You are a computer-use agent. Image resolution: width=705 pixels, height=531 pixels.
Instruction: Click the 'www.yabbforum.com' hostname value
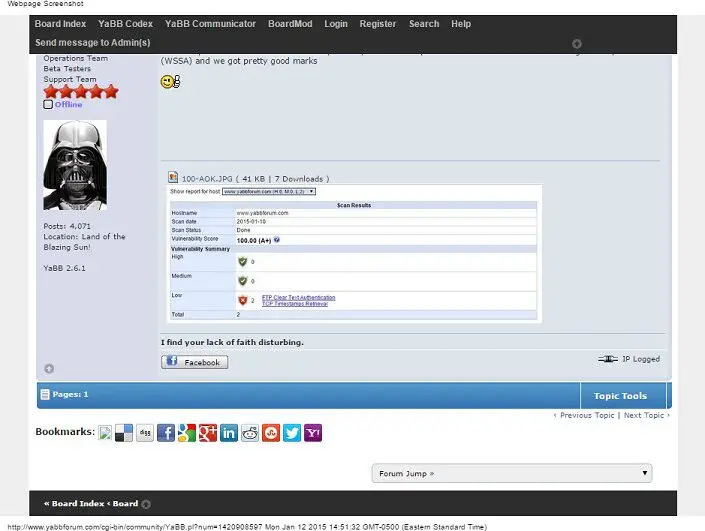[x=263, y=213]
